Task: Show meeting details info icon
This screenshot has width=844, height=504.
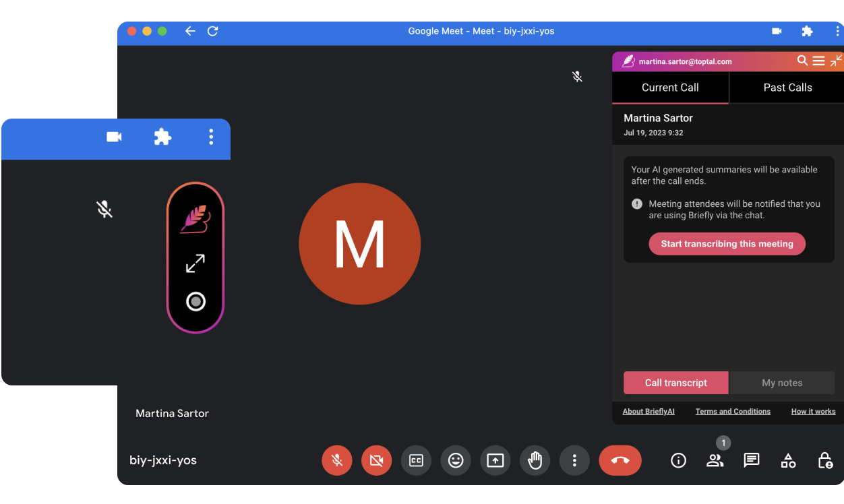Action: pos(679,461)
